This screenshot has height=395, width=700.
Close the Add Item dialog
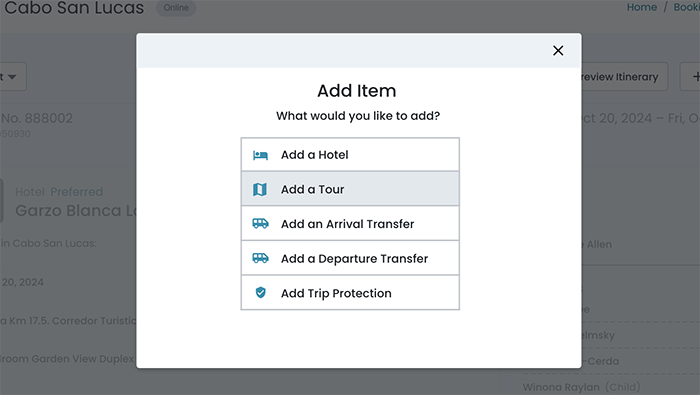[558, 50]
